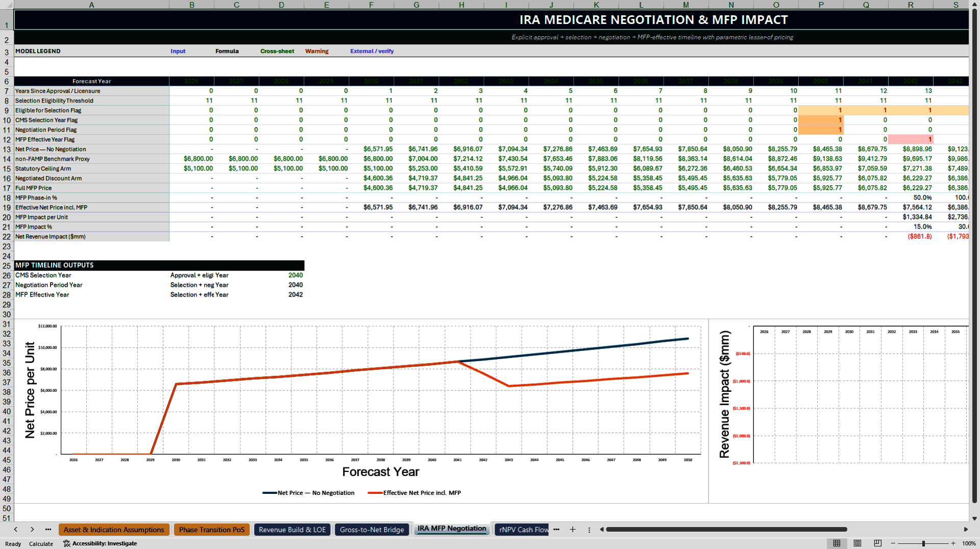The height and width of the screenshot is (549, 980).
Task: Click the 100% zoom level
Action: (x=969, y=544)
